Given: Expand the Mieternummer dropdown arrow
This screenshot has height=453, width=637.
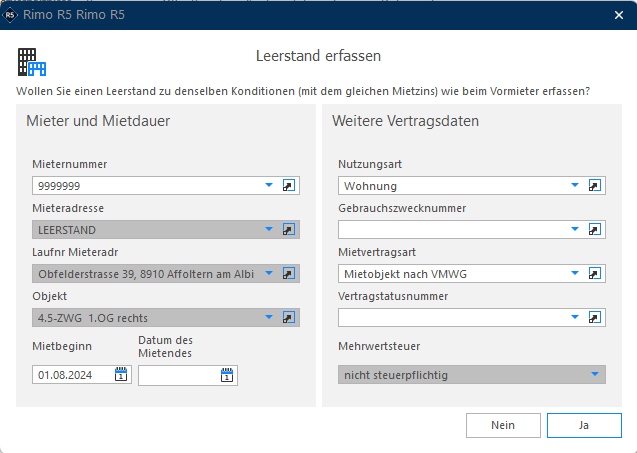Looking at the screenshot, I should coord(269,185).
